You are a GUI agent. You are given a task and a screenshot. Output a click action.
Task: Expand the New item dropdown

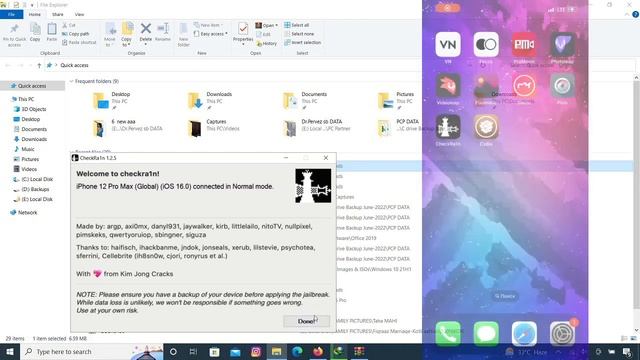tap(209, 25)
